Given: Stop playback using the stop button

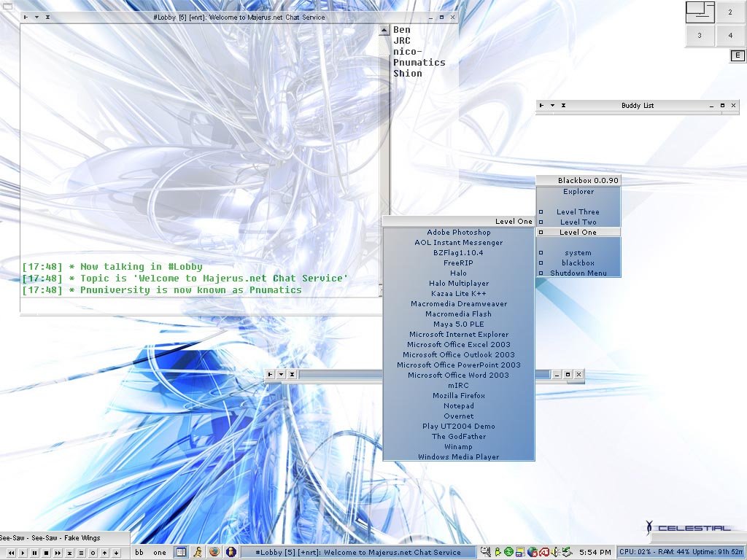Looking at the screenshot, I should 46,553.
